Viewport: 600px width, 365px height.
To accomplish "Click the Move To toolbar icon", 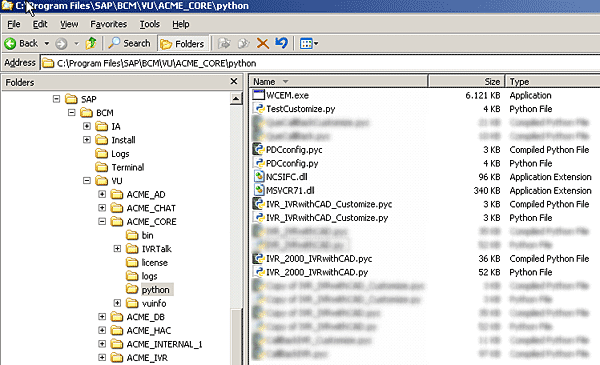I will (224, 43).
